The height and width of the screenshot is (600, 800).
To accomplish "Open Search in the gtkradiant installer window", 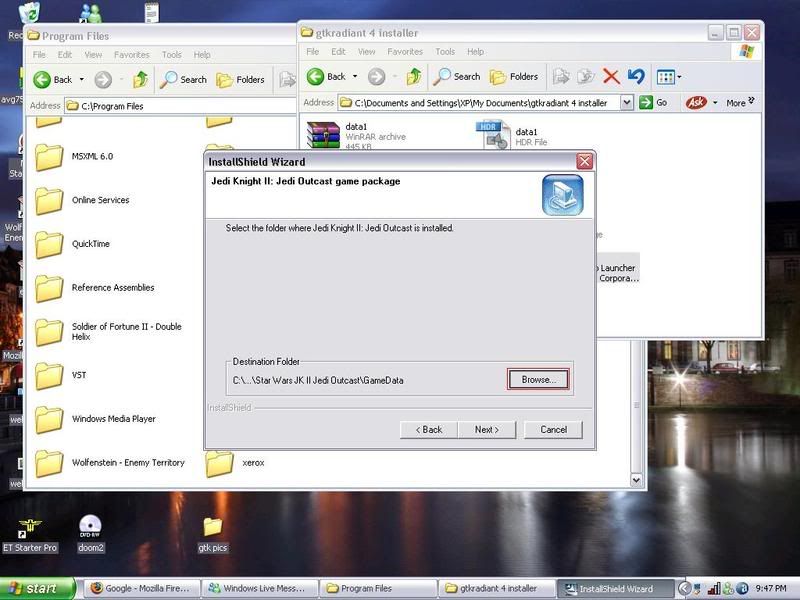I will [x=457, y=76].
